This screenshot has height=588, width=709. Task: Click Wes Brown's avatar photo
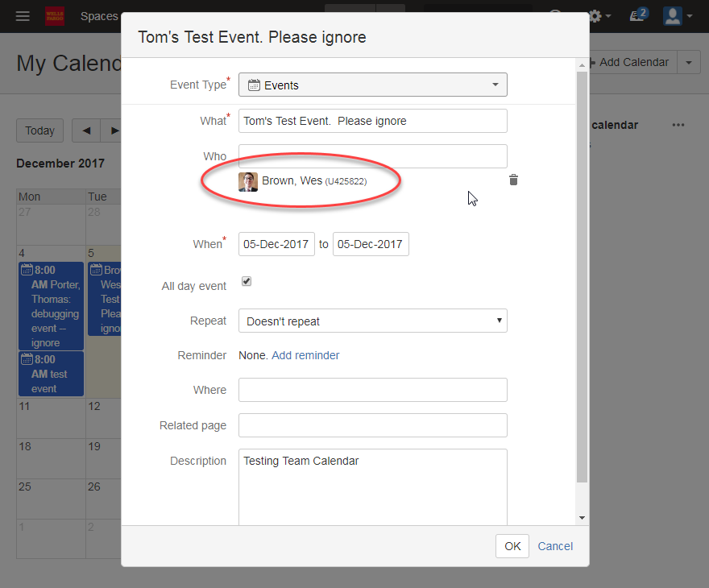[x=248, y=182]
